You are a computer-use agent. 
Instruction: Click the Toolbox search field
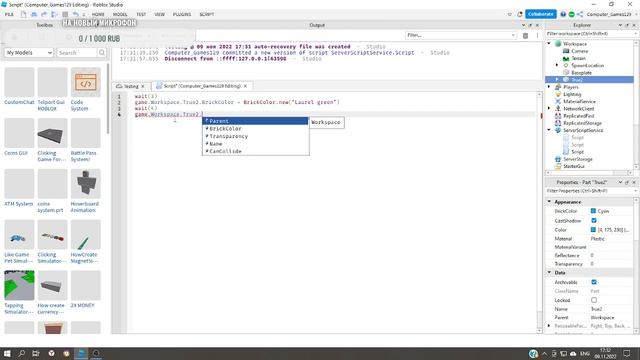click(77, 53)
